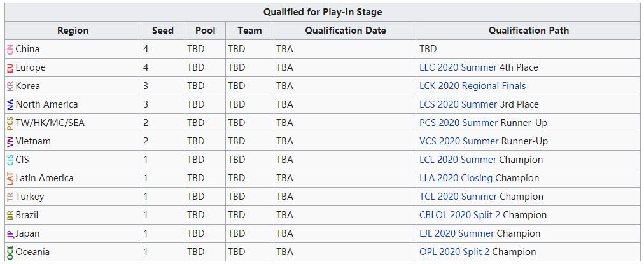Image resolution: width=644 pixels, height=264 pixels.
Task: Open the LEC 2020 Summer link
Action: (458, 67)
